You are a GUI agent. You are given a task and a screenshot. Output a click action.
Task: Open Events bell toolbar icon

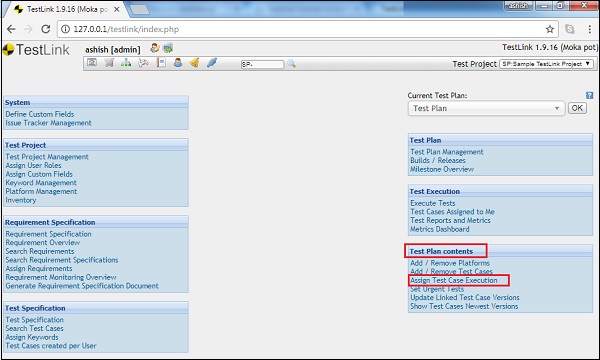click(194, 63)
